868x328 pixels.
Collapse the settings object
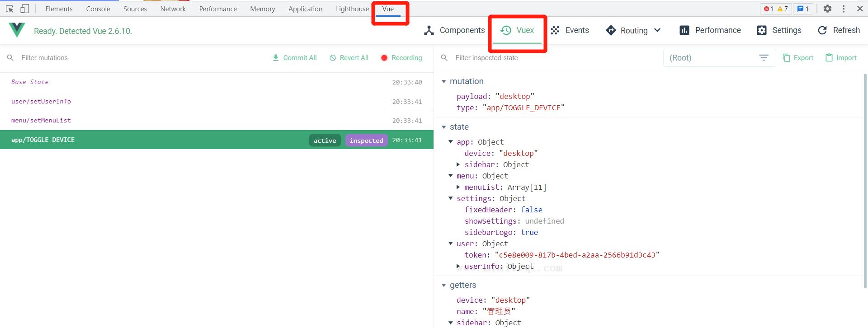pyautogui.click(x=451, y=198)
